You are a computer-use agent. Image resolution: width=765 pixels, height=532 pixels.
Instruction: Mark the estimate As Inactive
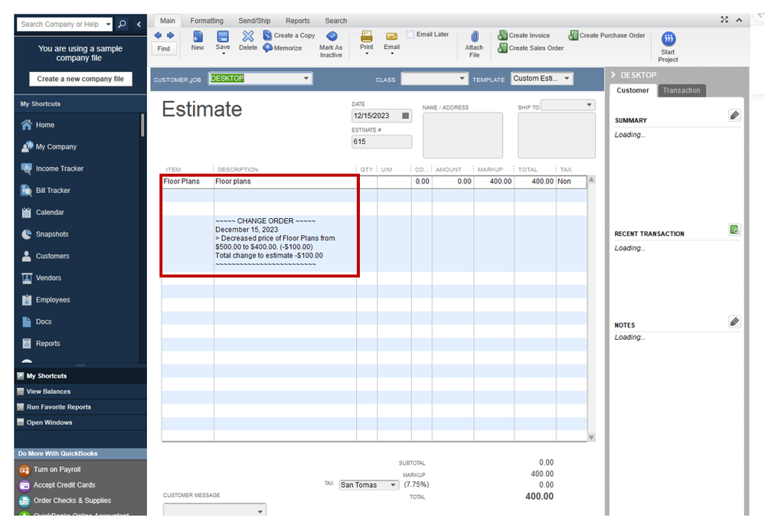(331, 44)
